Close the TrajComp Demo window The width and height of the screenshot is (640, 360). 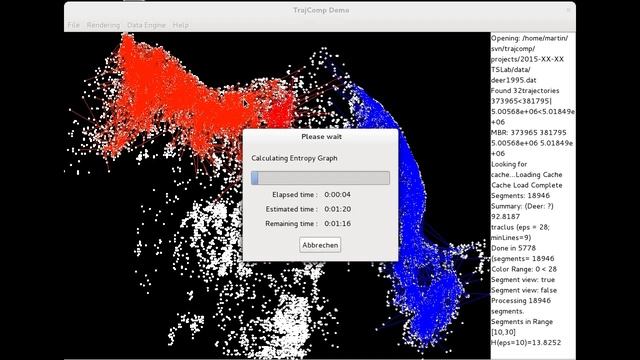568,10
